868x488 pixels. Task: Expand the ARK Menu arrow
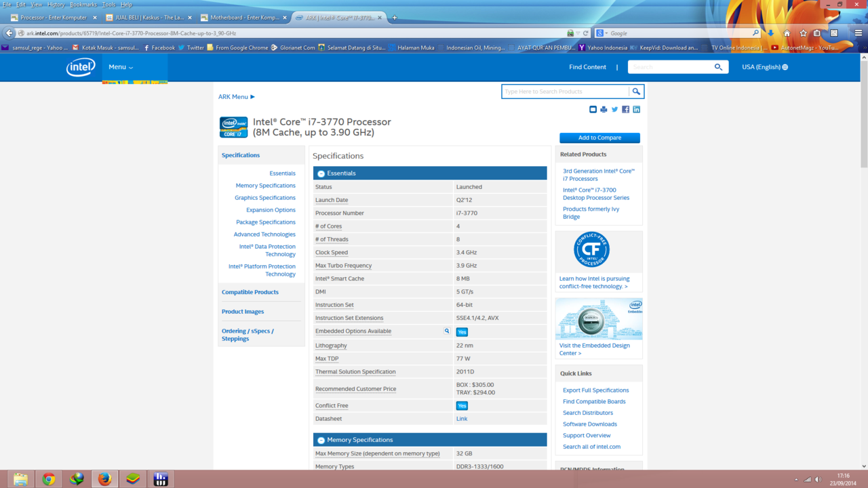point(253,97)
